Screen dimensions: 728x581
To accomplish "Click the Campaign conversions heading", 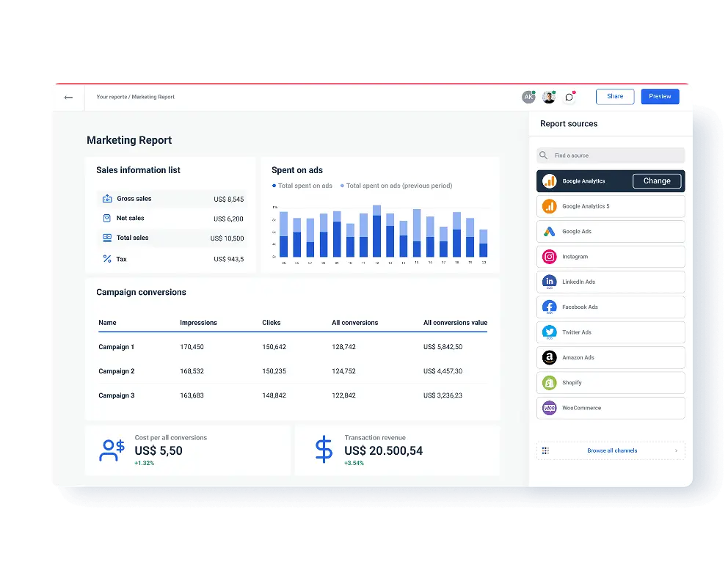I will click(x=141, y=293).
